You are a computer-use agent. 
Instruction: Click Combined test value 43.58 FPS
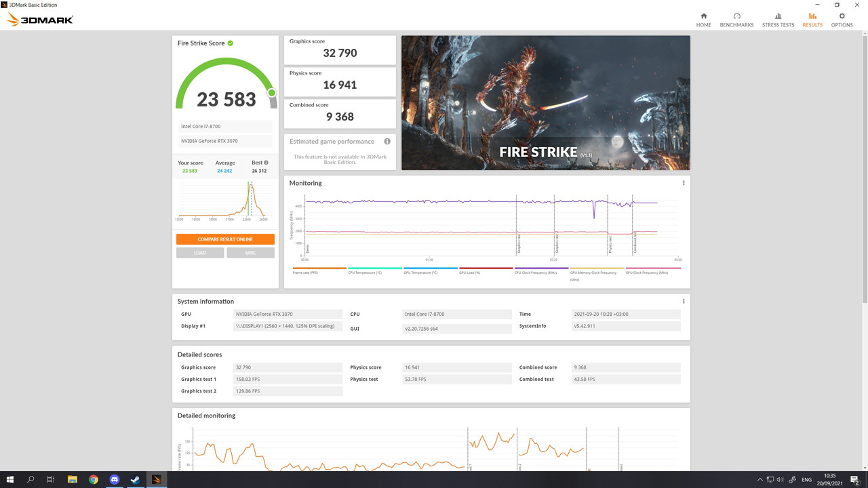coord(626,380)
